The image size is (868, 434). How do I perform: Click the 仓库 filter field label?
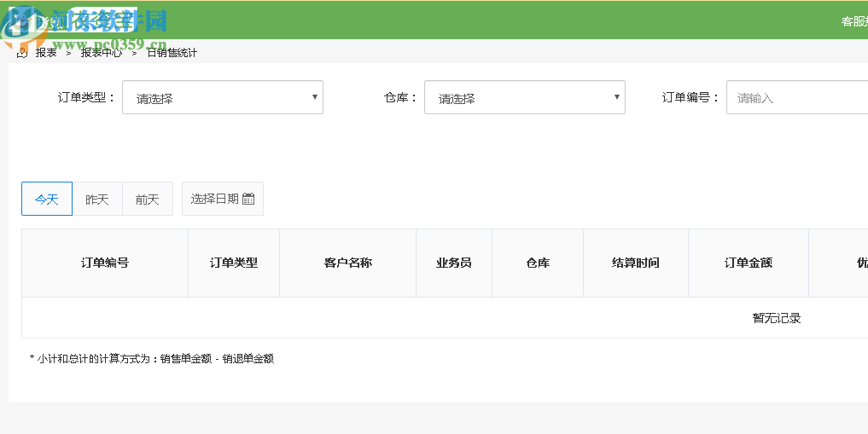[400, 97]
